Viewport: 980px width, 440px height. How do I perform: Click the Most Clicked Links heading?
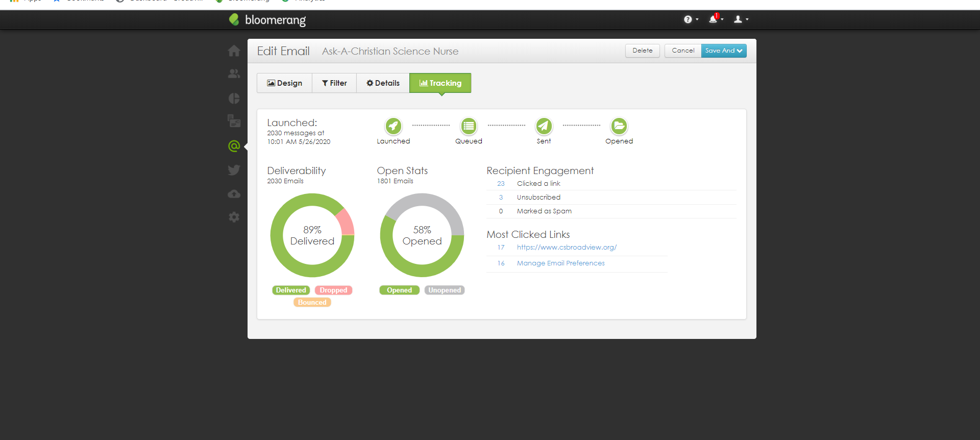pyautogui.click(x=528, y=234)
